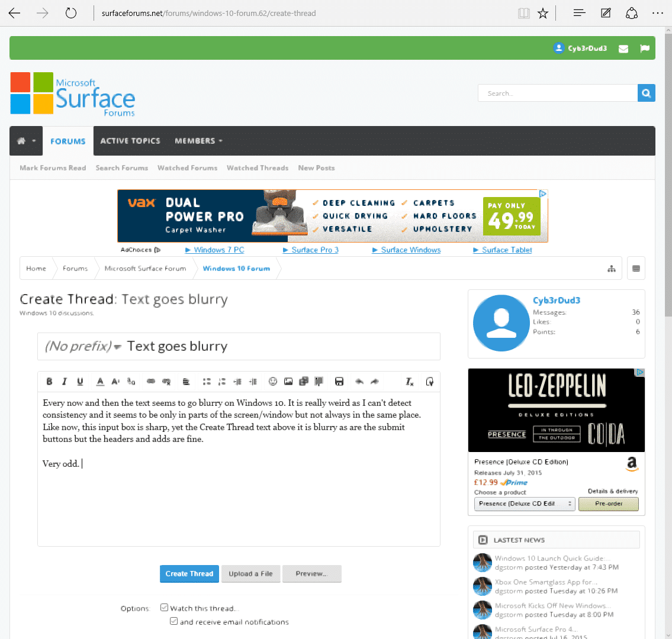
Task: Open the Edge hub
Action: click(x=579, y=13)
